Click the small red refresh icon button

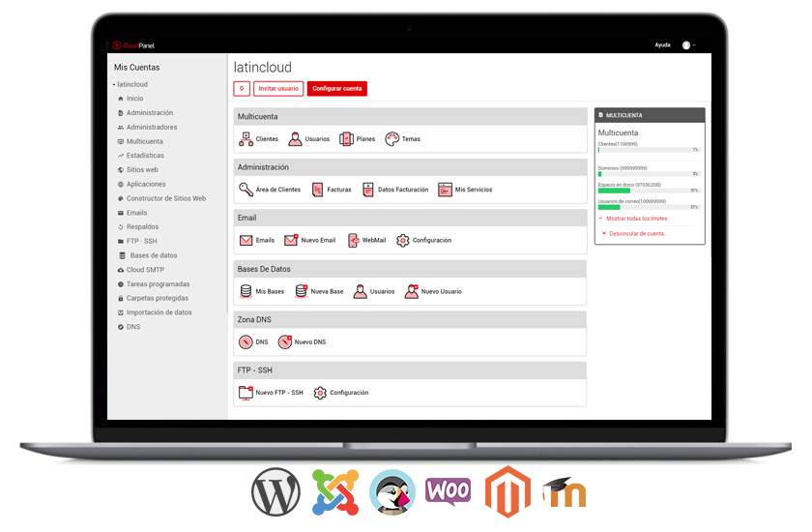(242, 89)
